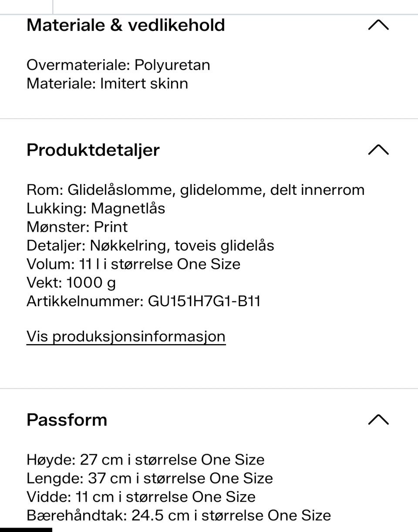Click the Materiale & vedlikehold header text
Image resolution: width=418 pixels, height=532 pixels.
[125, 25]
